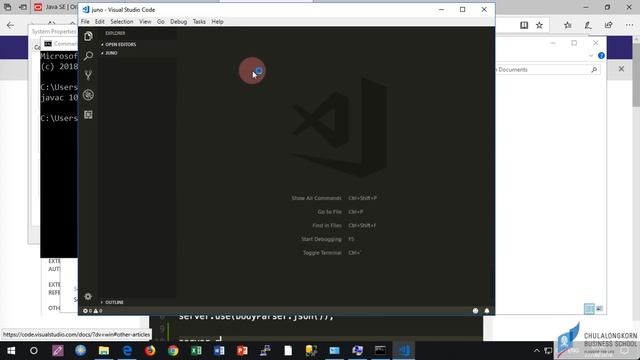
Task: Open File Explorer from the taskbar
Action: pos(104,351)
